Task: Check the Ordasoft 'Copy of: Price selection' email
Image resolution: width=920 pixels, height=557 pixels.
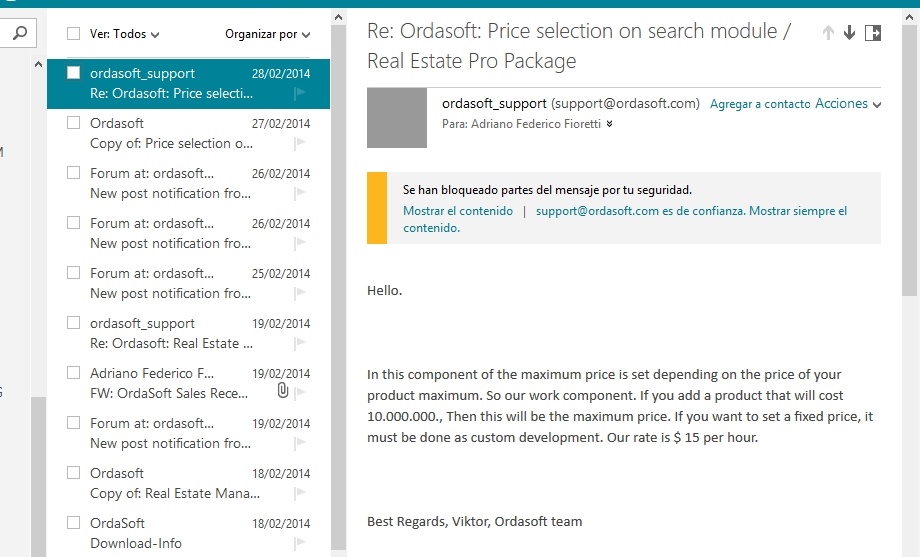Action: (73, 123)
